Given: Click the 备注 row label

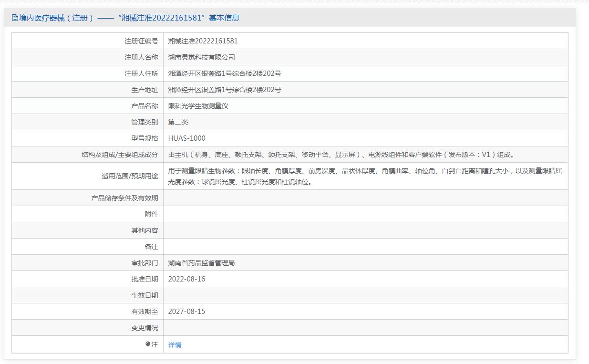Looking at the screenshot, I should [151, 247].
